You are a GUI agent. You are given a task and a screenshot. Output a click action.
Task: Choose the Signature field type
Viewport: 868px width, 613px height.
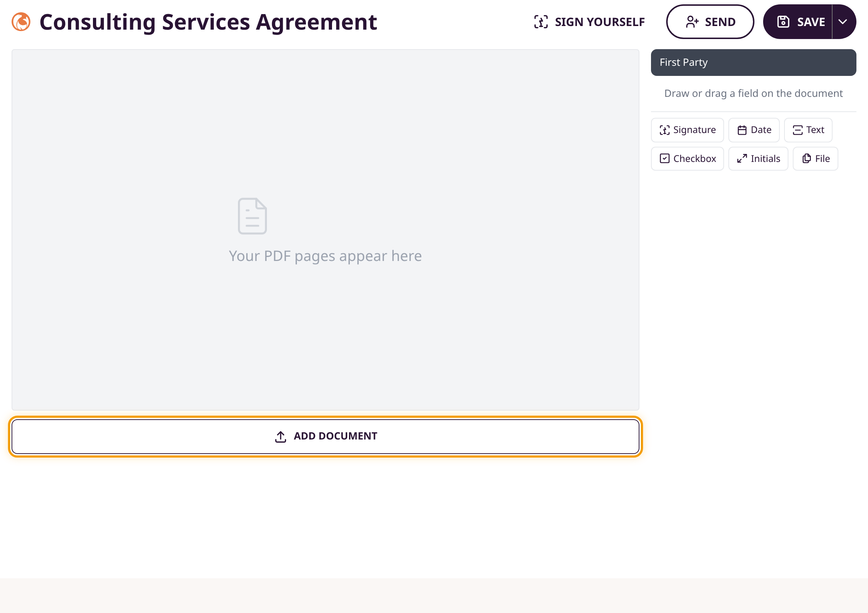point(687,130)
